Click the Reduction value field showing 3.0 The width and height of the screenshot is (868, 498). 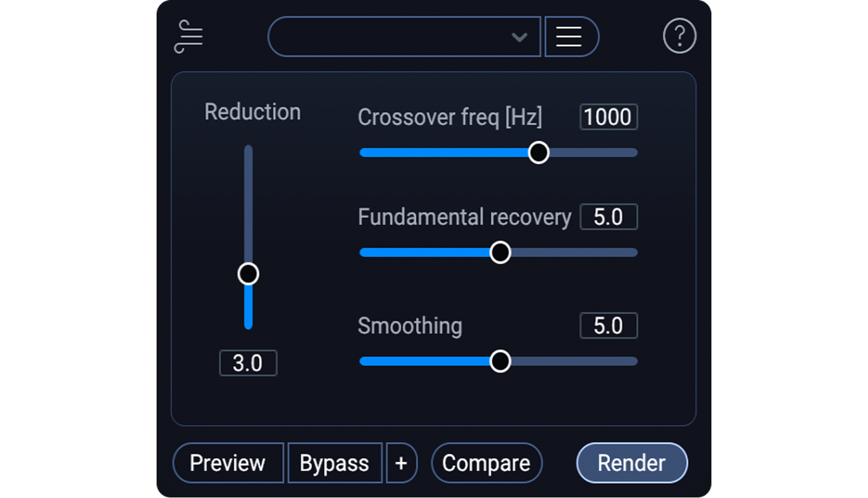pyautogui.click(x=248, y=363)
